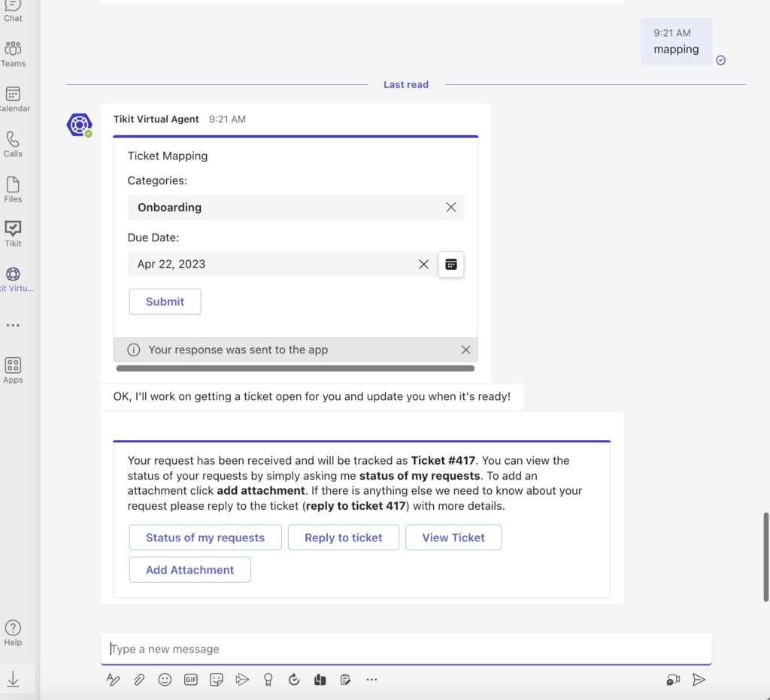Click the Ticket Mapping heading text
The width and height of the screenshot is (770, 700).
pos(168,156)
